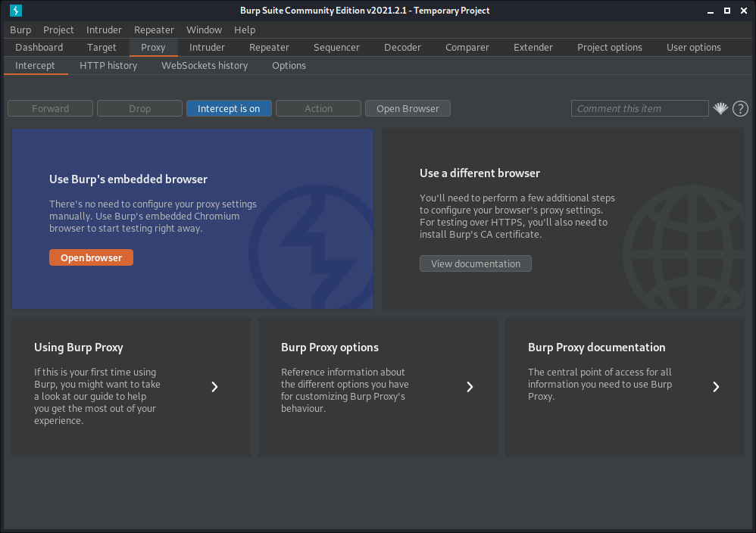Screen dimensions: 756x533
Task: Click the highlight color picker icon beside the comment field
Action: [720, 108]
